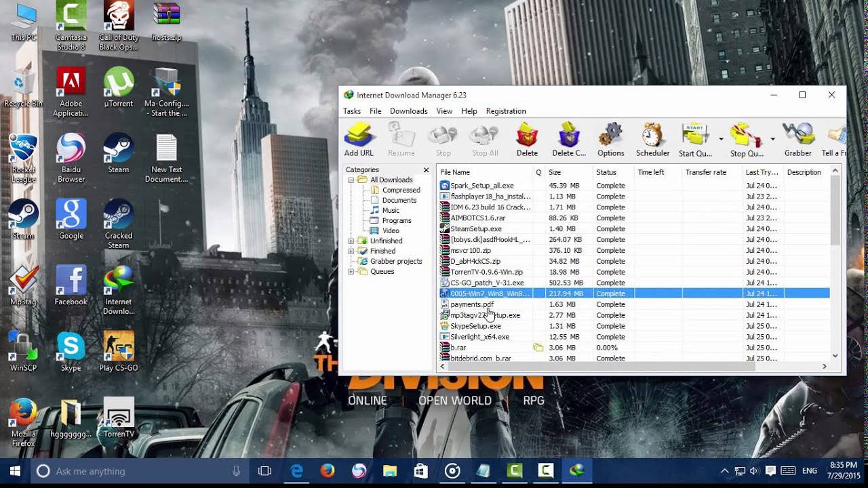
Task: Select the Steam desktop icon beside Baidu Browser
Action: point(119,153)
